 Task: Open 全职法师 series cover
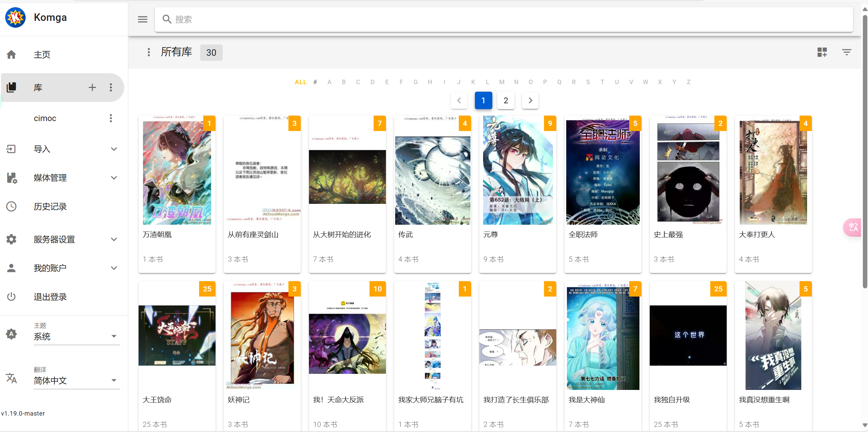[x=603, y=170]
